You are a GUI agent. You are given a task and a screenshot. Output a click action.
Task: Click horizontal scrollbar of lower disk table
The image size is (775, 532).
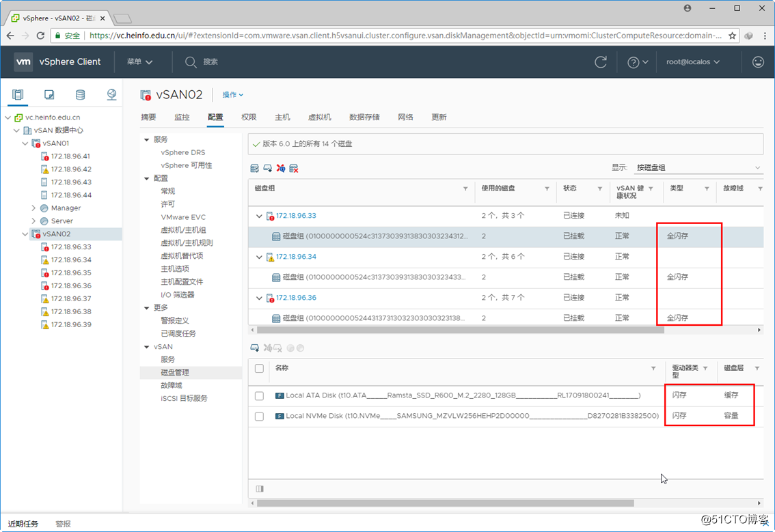tap(446, 503)
